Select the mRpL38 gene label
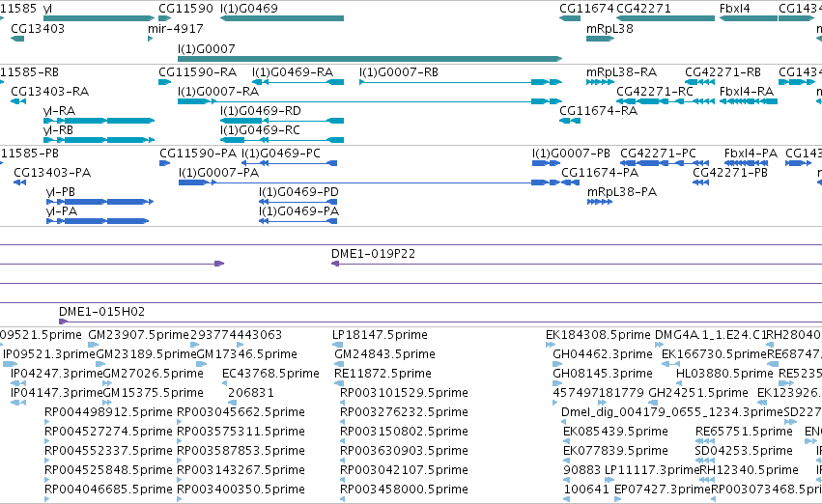Viewport: 822px width, 504px height. point(609,29)
